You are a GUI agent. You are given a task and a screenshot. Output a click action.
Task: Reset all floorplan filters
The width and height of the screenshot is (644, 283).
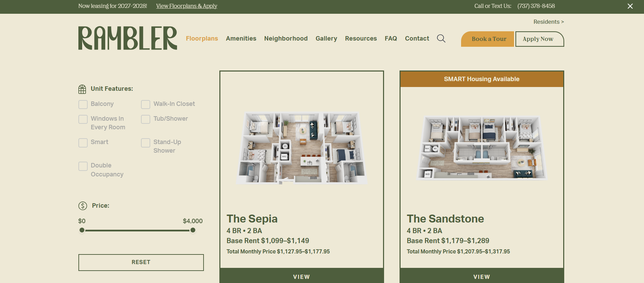click(141, 262)
